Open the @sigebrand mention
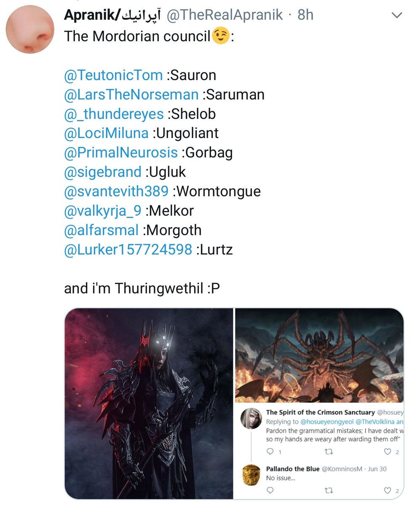 click(x=102, y=172)
